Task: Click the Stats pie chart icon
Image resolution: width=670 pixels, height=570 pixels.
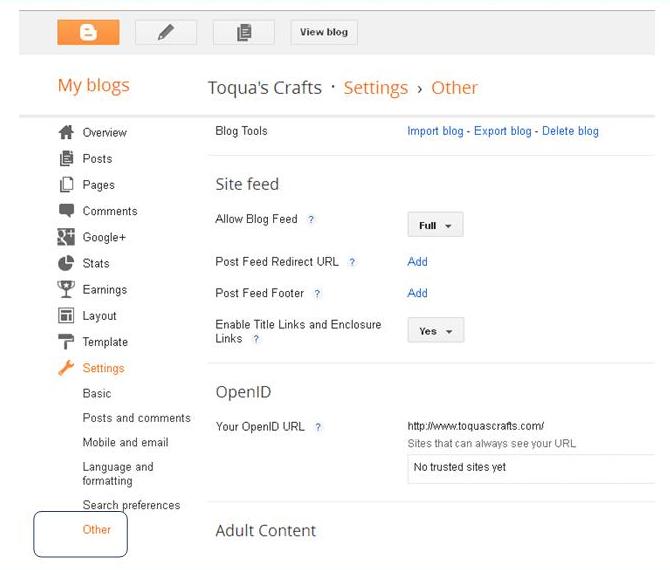Action: coord(67,263)
